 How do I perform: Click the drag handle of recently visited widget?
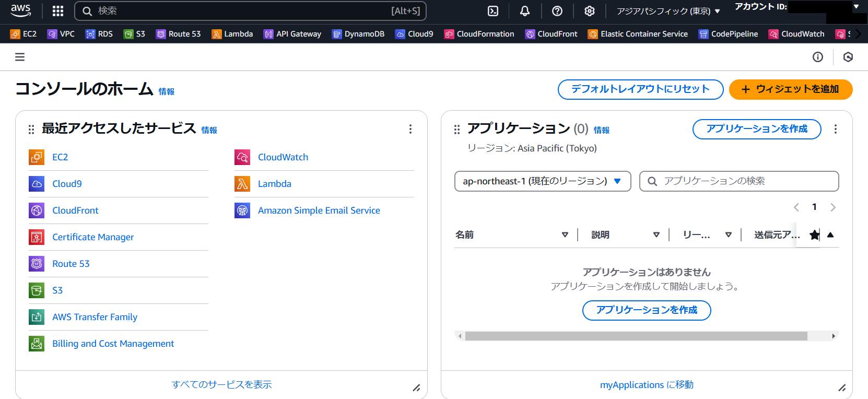pyautogui.click(x=31, y=129)
